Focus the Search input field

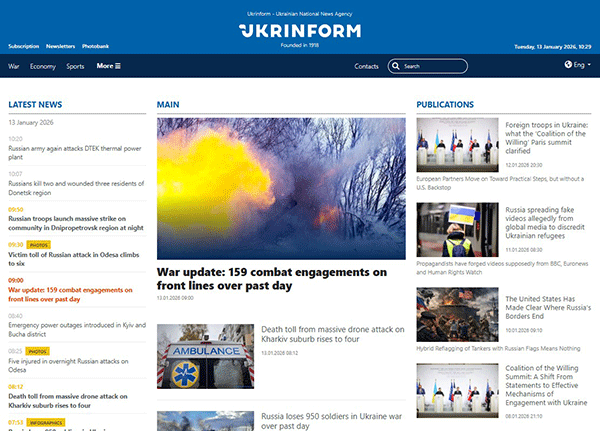(x=428, y=66)
